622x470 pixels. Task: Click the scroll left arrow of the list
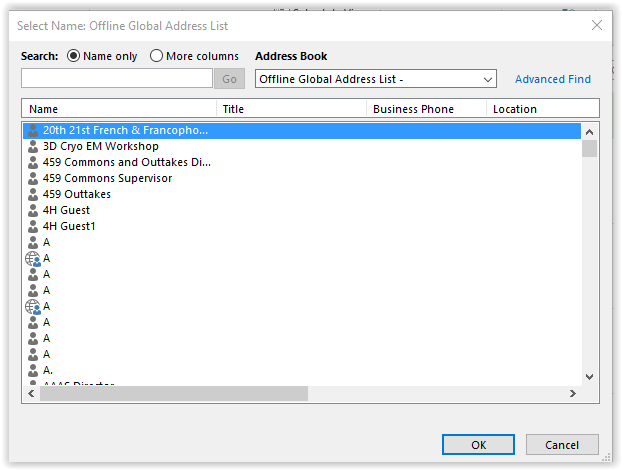[x=31, y=393]
